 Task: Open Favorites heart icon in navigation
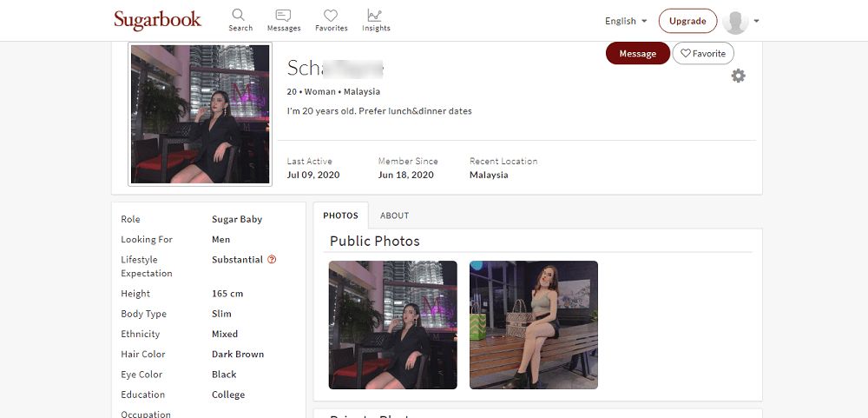click(x=331, y=16)
